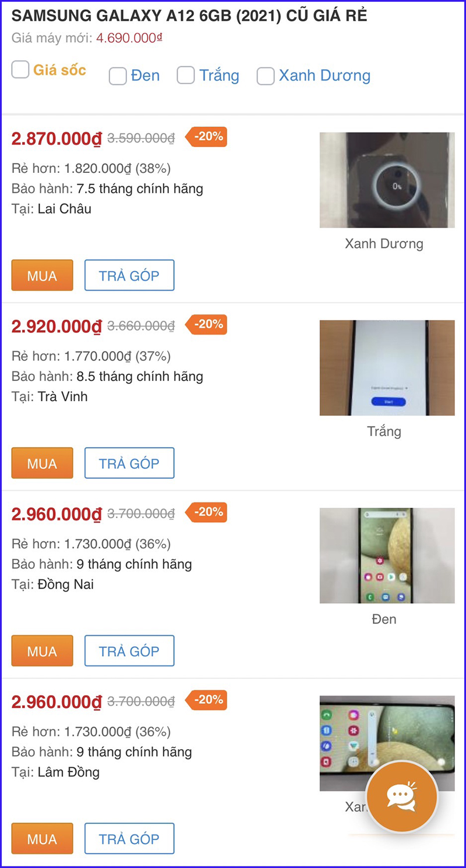
Task: Open the Đen phone thumbnail from Đồng Nai
Action: (x=387, y=555)
